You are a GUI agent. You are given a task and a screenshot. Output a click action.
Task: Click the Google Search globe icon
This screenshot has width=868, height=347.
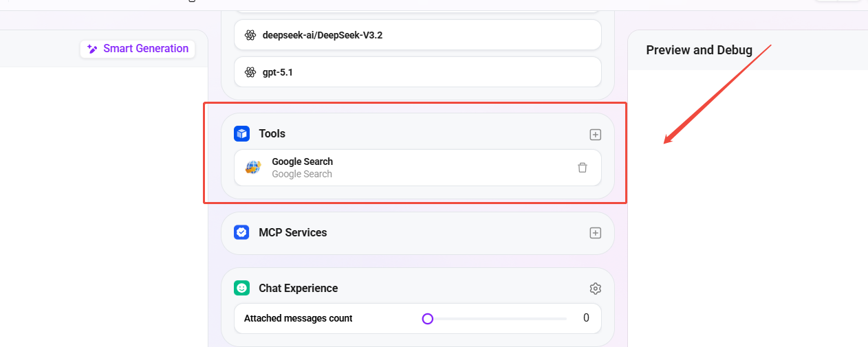tap(253, 168)
